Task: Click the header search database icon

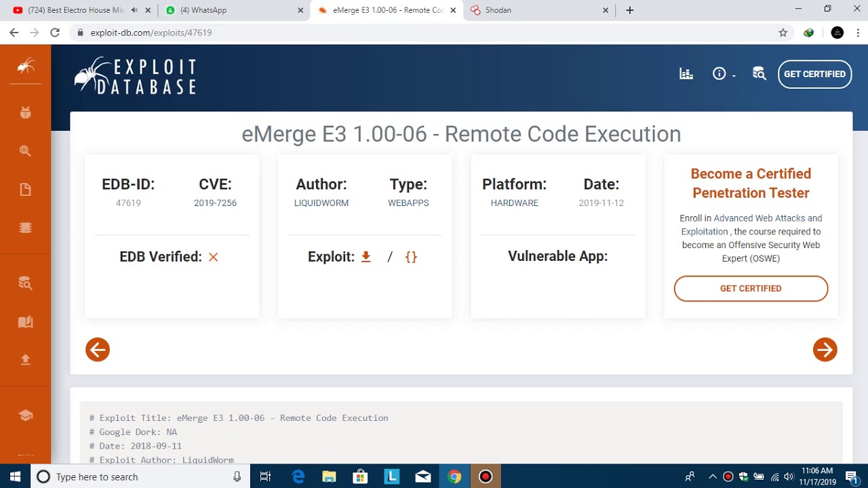Action: pos(759,74)
